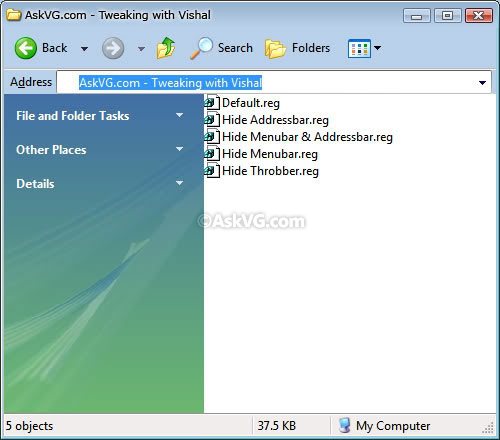Image resolution: width=500 pixels, height=440 pixels.
Task: Select Hide Menubar & Addressbar.reg file icon
Action: 212,136
